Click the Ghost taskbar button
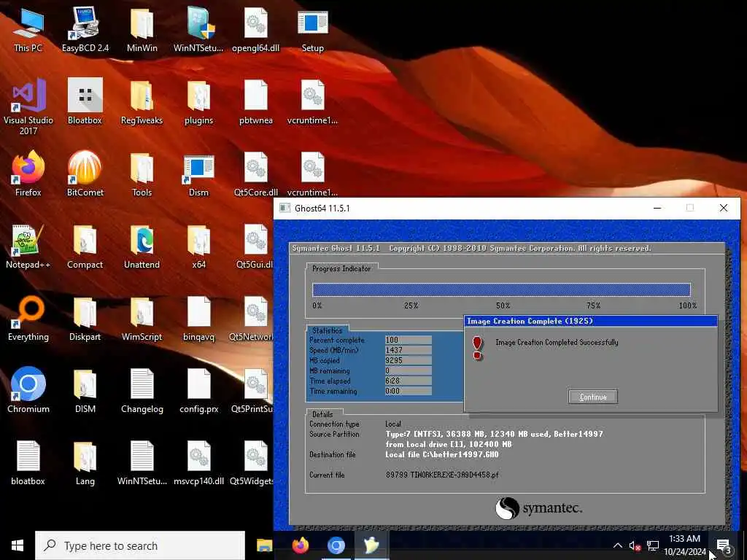Image resolution: width=747 pixels, height=560 pixels. point(371,545)
